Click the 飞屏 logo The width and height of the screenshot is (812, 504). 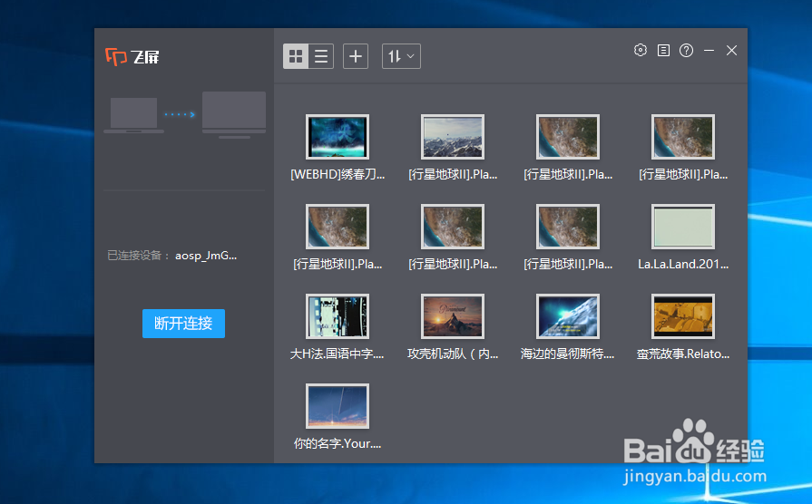pyautogui.click(x=132, y=56)
